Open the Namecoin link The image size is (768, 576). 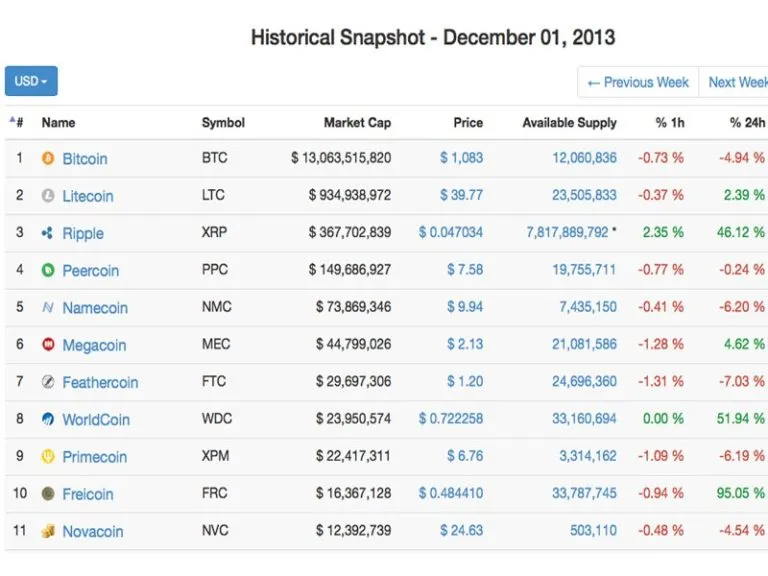[95, 308]
